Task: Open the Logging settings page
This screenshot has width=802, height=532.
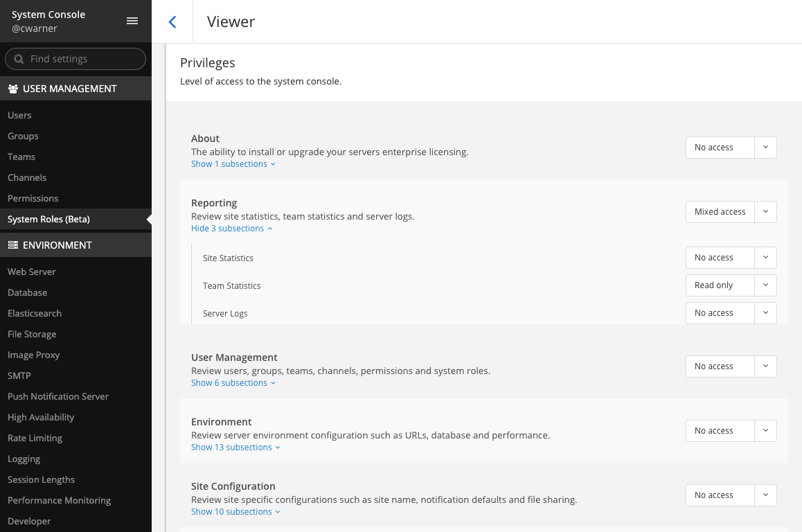Action: [24, 459]
